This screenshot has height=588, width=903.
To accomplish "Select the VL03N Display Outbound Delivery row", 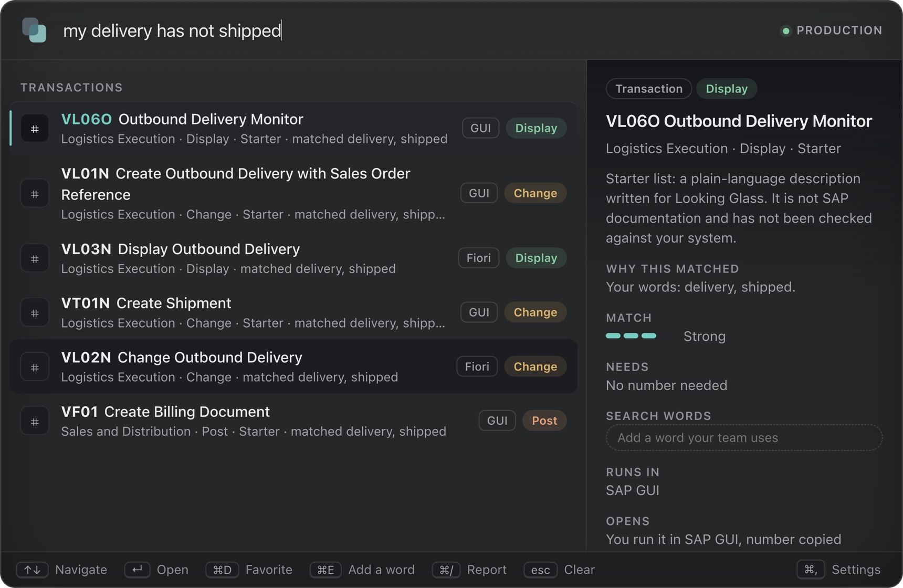I will pyautogui.click(x=293, y=258).
